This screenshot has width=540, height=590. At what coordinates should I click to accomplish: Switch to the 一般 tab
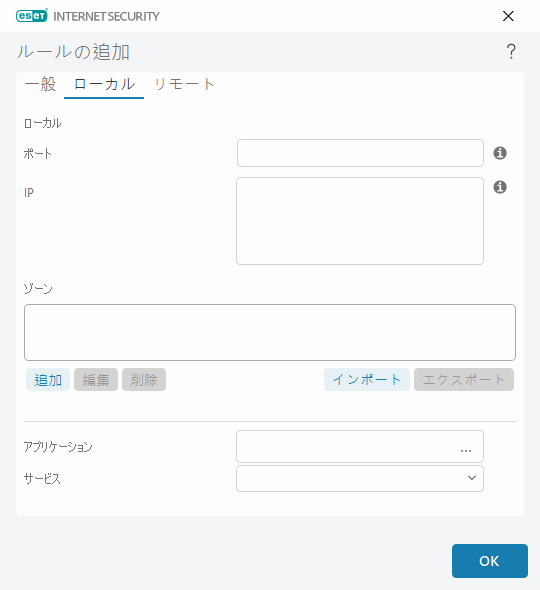40,84
